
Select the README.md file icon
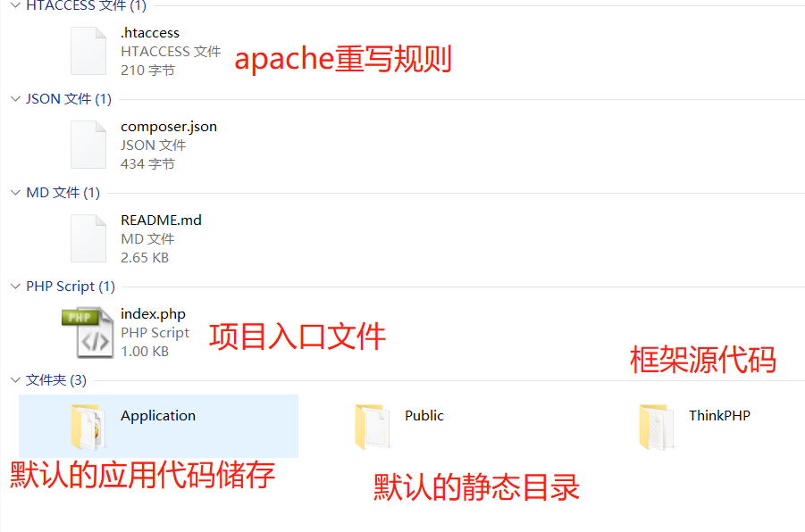pos(88,238)
